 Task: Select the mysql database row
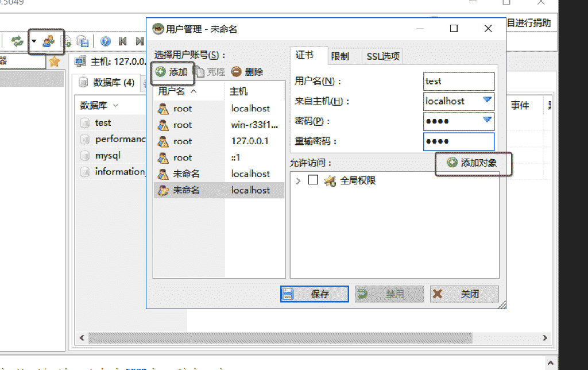pos(112,155)
